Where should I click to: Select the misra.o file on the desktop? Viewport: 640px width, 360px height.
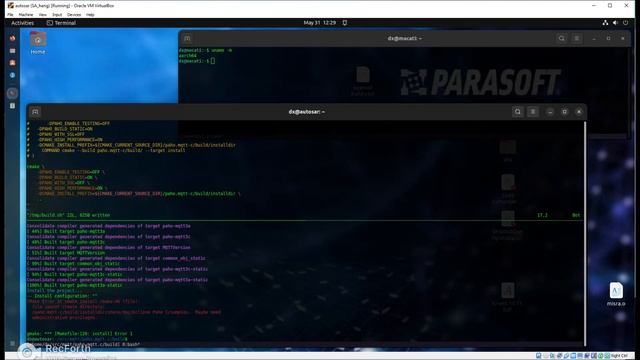(616, 294)
